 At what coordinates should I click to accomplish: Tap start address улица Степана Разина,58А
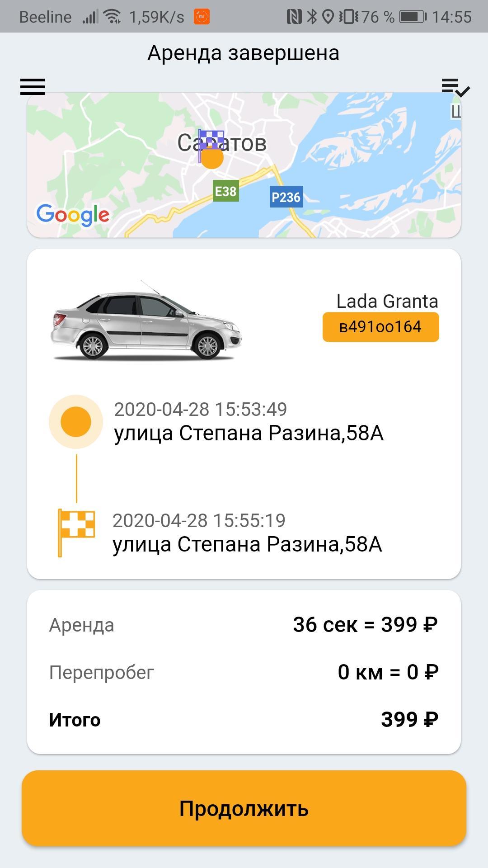click(249, 433)
